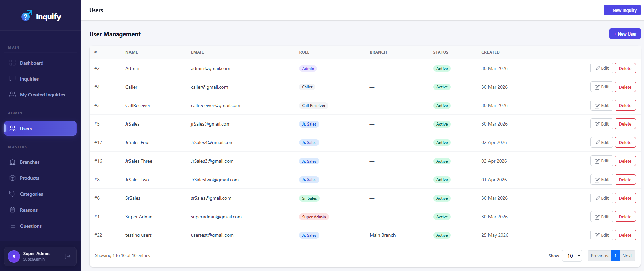Screen dimensions: 644x271
Task: Delete JrSales Four user
Action: 625,142
